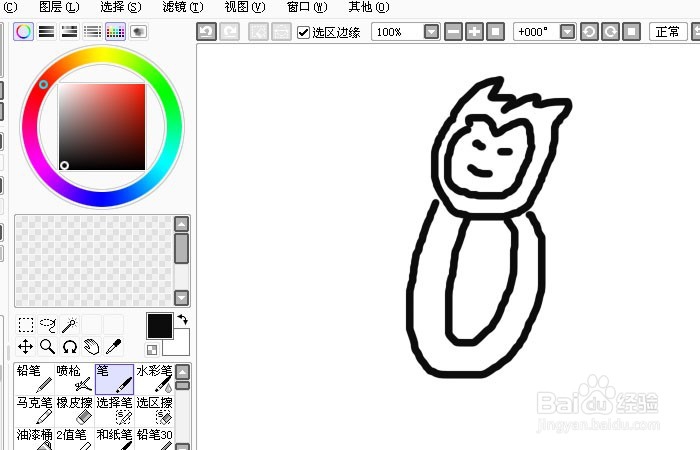Viewport: 700px width, 450px height.
Task: Open the 图层 (L) menu
Action: point(59,7)
